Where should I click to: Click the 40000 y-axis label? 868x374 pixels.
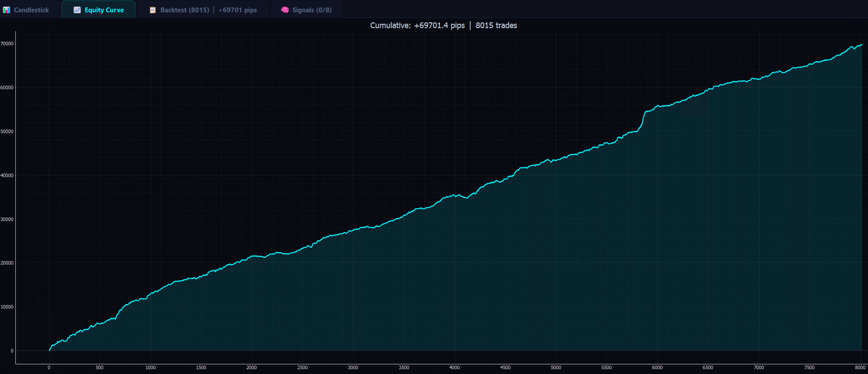(x=7, y=175)
